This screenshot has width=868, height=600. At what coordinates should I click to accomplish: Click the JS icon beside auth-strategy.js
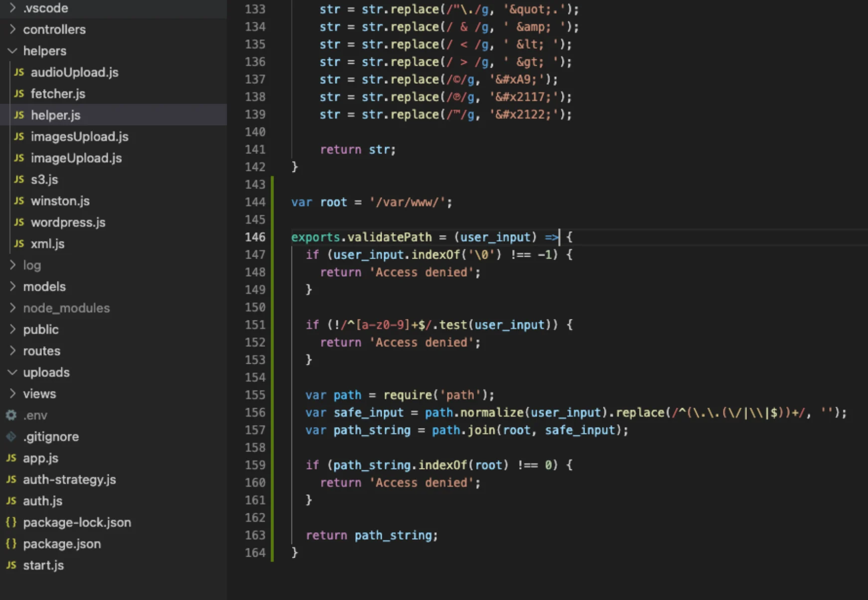click(11, 479)
